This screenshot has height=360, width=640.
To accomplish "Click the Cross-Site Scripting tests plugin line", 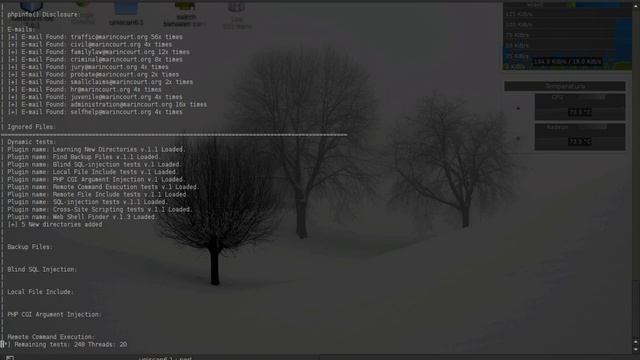I will [x=100, y=209].
